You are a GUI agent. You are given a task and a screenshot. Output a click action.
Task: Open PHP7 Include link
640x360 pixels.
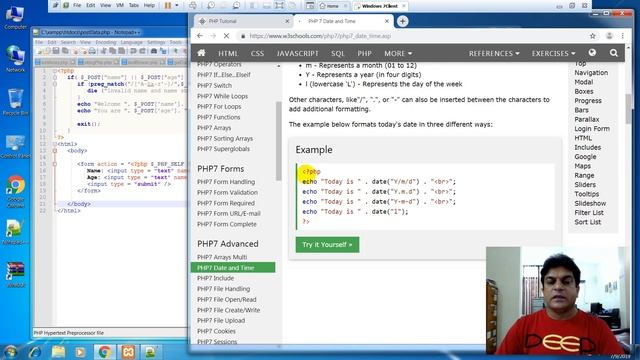(216, 278)
